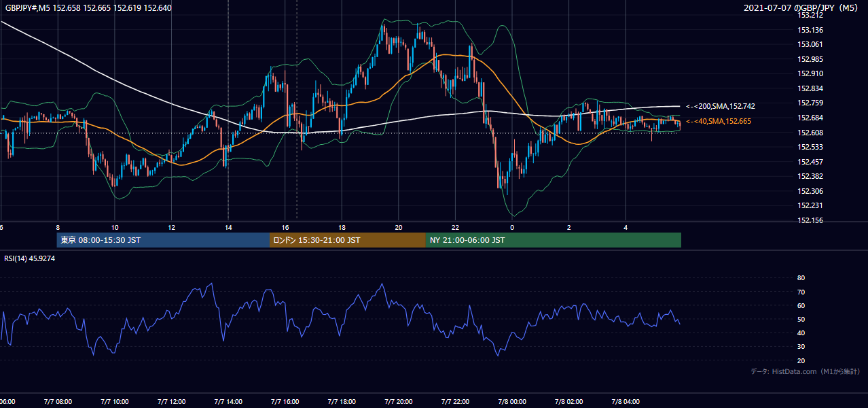Click price axis label 152.306

click(810, 191)
